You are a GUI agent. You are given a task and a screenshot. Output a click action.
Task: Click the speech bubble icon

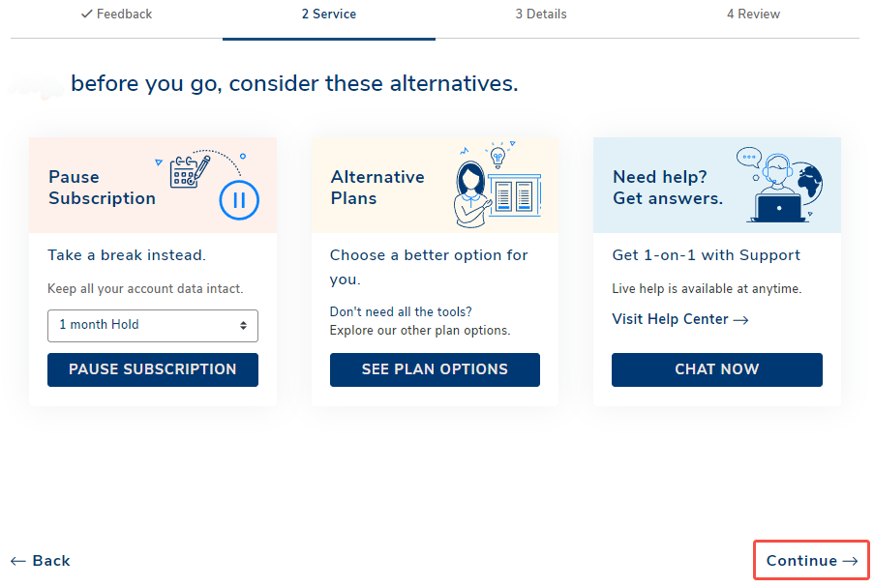(748, 157)
